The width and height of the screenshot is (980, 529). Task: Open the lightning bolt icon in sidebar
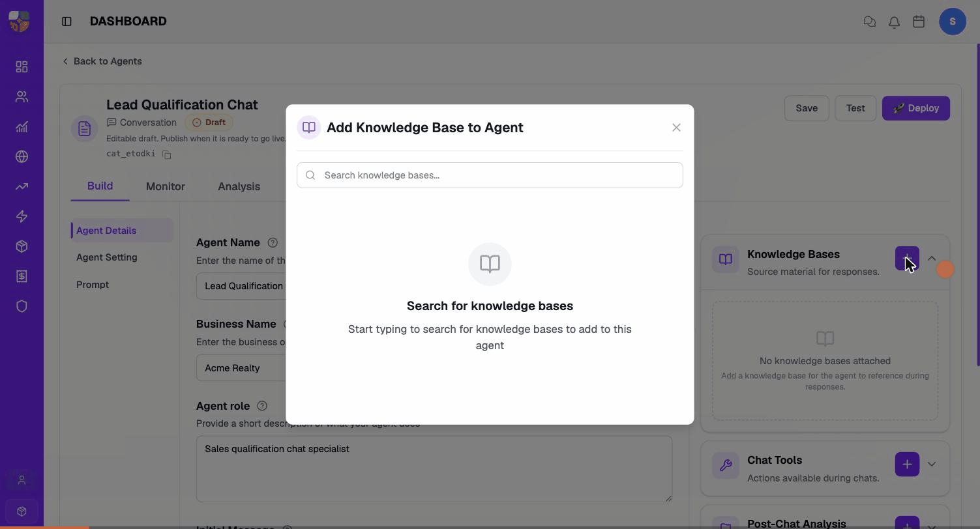(22, 216)
